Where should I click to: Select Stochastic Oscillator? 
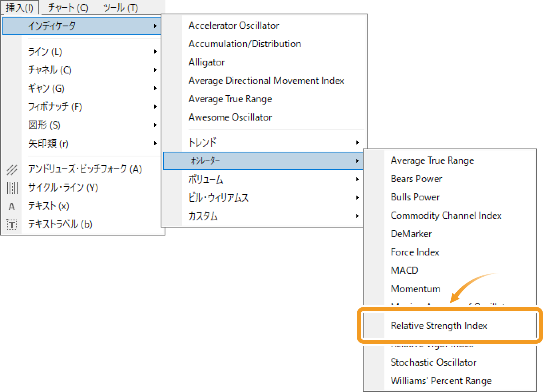click(x=434, y=362)
